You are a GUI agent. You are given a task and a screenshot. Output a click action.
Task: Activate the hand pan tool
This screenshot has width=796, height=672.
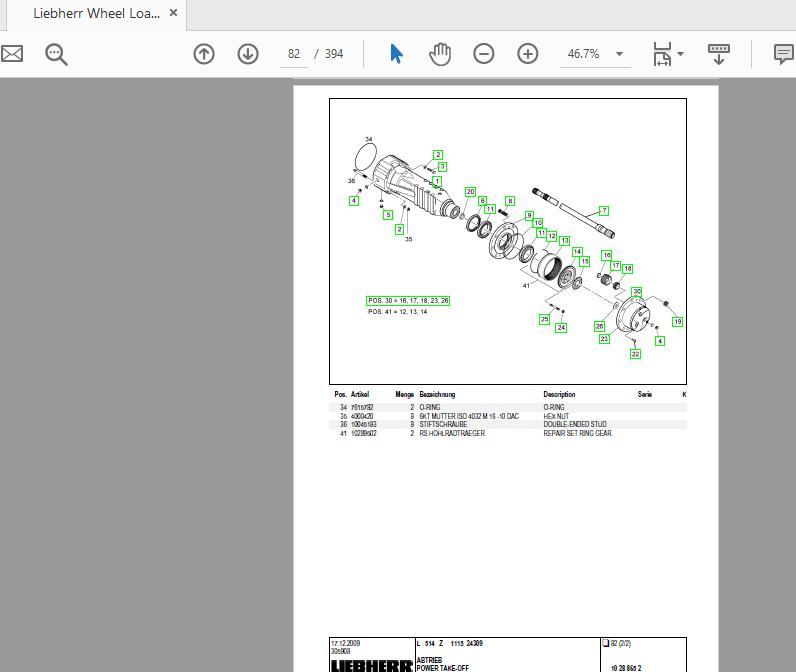tap(440, 54)
